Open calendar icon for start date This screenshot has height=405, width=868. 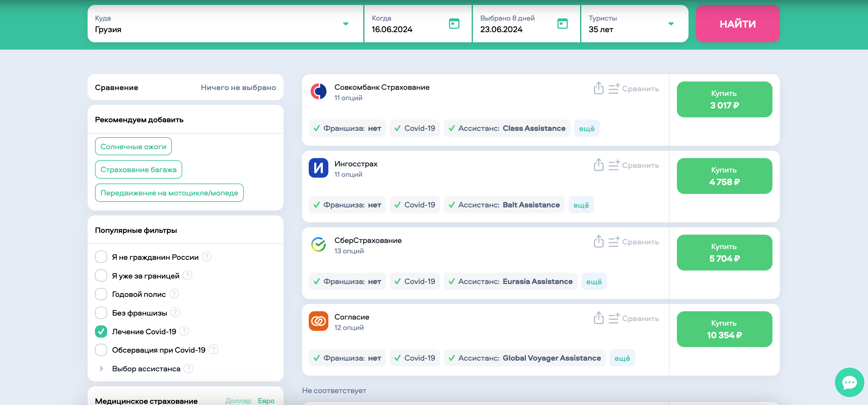[x=454, y=24]
